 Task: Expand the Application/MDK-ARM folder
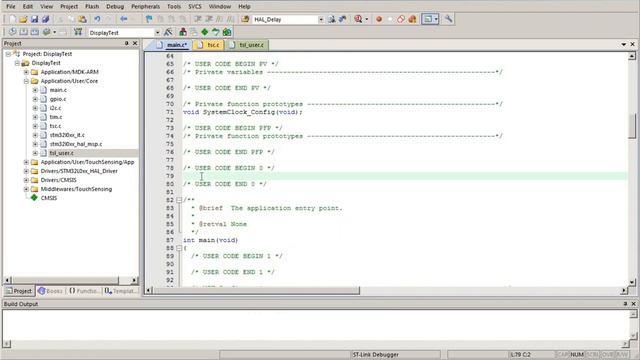click(26, 72)
